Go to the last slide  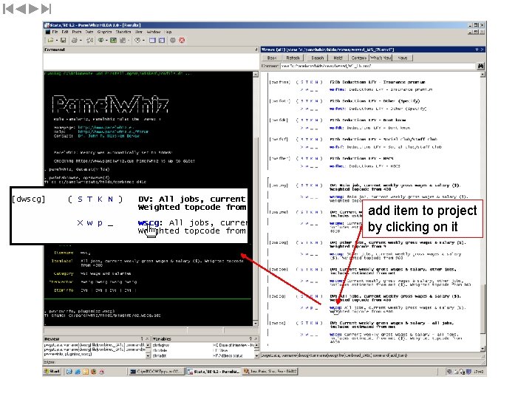[x=46, y=9]
